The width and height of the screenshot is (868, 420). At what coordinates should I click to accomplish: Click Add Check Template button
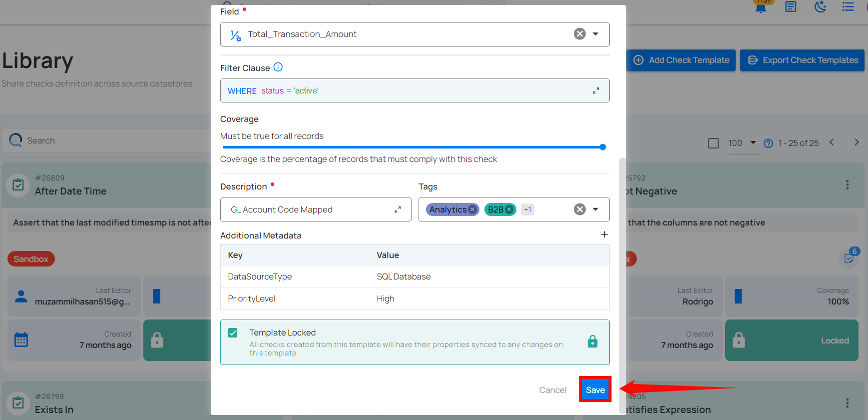tap(681, 60)
